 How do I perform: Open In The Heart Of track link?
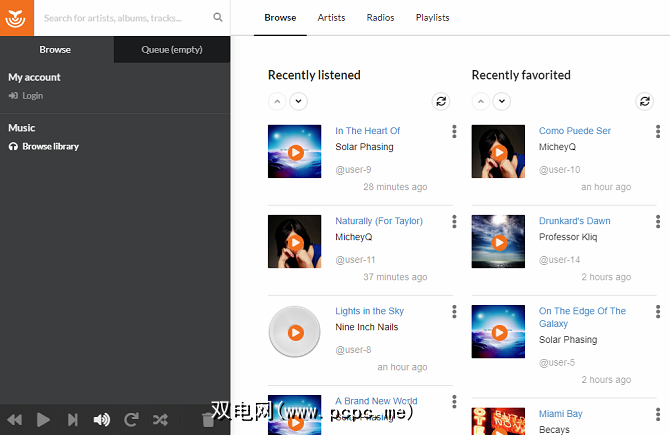click(x=367, y=131)
